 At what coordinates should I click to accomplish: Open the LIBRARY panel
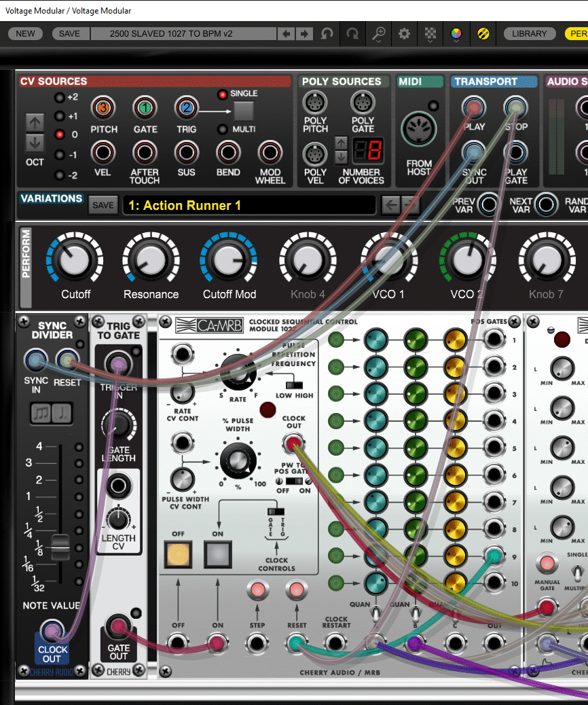pos(529,34)
